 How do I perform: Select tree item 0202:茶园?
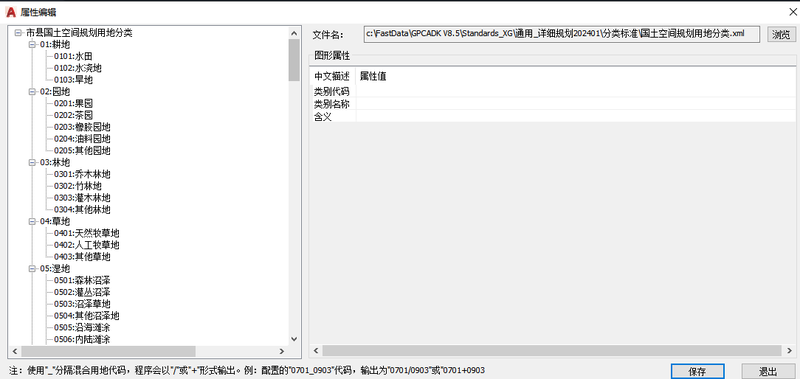[x=73, y=115]
